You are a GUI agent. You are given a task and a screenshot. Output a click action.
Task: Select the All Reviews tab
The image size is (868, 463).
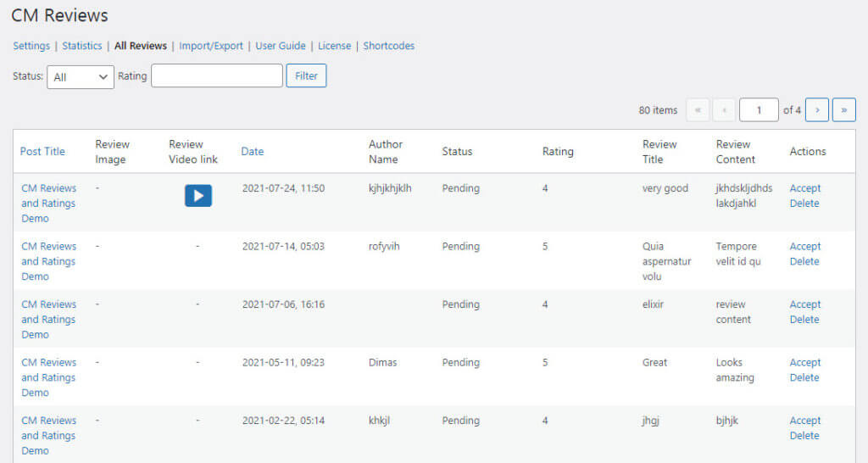click(141, 46)
